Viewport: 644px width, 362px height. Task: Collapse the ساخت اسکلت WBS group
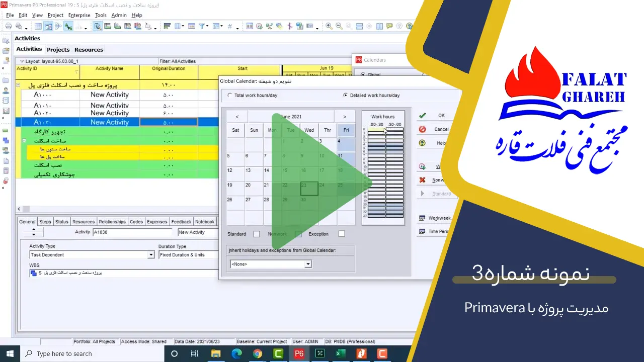click(24, 141)
